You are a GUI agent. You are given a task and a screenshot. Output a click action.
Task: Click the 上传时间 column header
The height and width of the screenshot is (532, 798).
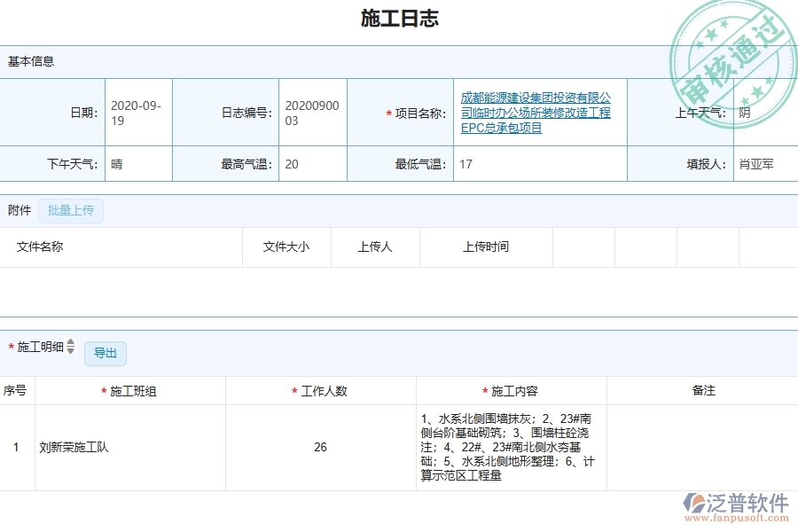click(x=486, y=247)
